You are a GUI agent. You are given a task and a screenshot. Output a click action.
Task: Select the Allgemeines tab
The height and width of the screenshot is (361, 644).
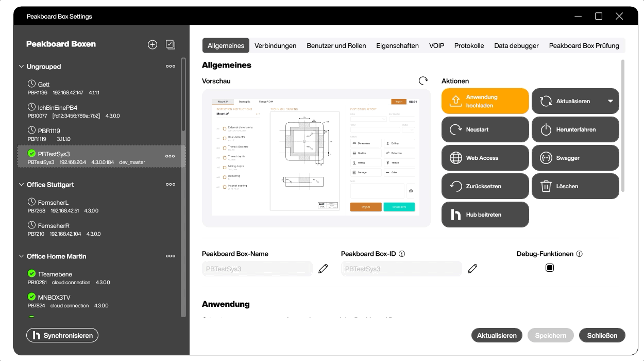click(x=226, y=45)
